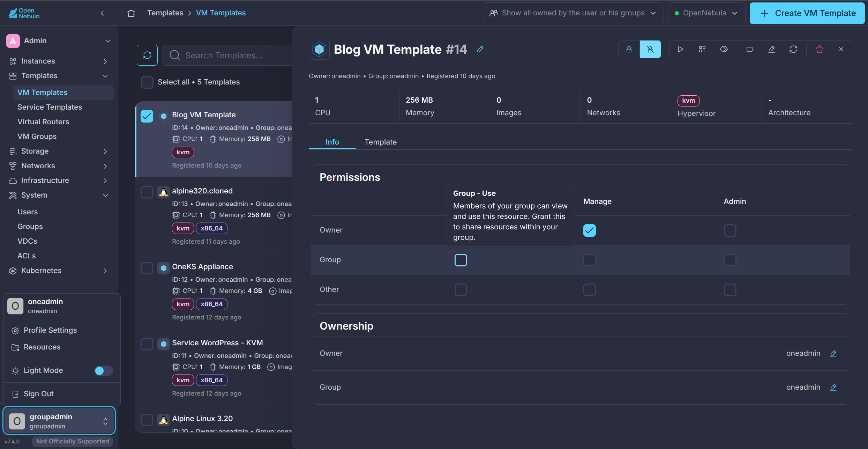Check the OneKS Appliance checkbox
The width and height of the screenshot is (868, 449).
[147, 268]
